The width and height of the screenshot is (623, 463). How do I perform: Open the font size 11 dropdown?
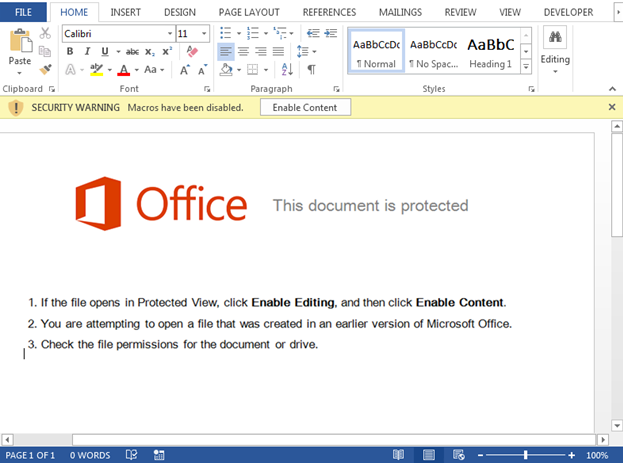click(x=204, y=33)
